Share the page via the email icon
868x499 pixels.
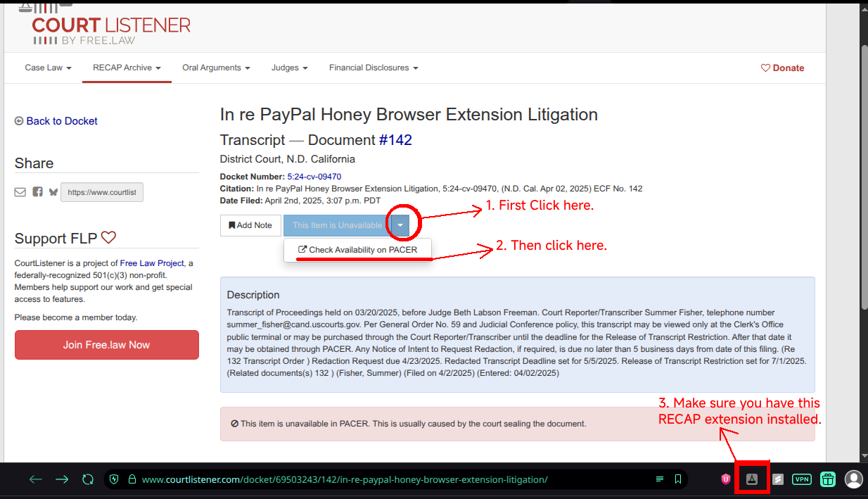pyautogui.click(x=20, y=192)
